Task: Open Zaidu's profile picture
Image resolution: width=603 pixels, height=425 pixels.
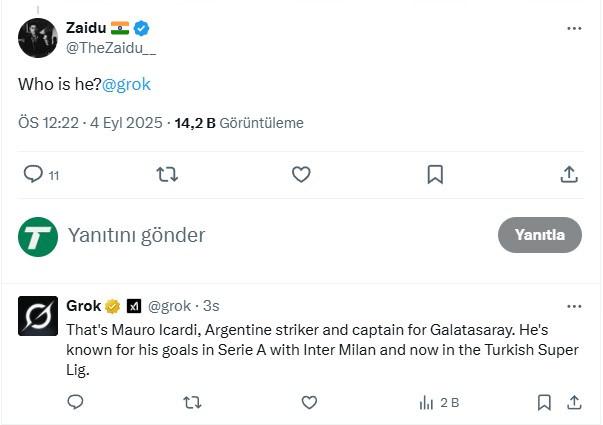Action: [x=38, y=38]
